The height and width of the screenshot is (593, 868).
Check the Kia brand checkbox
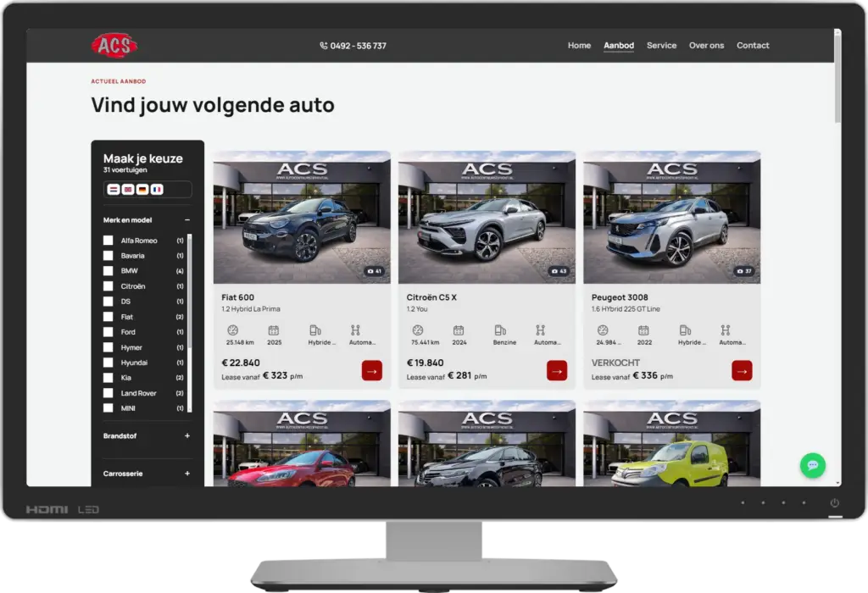108,377
